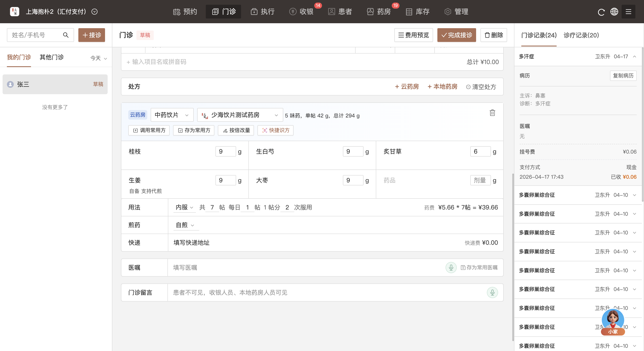Click the search magnifier icon
Viewport: 644px width, 351px height.
(66, 35)
